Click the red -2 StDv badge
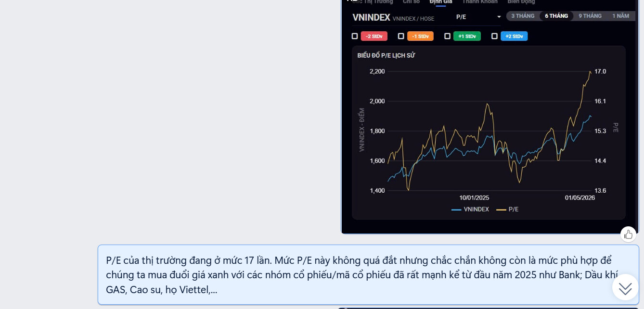 [x=374, y=36]
